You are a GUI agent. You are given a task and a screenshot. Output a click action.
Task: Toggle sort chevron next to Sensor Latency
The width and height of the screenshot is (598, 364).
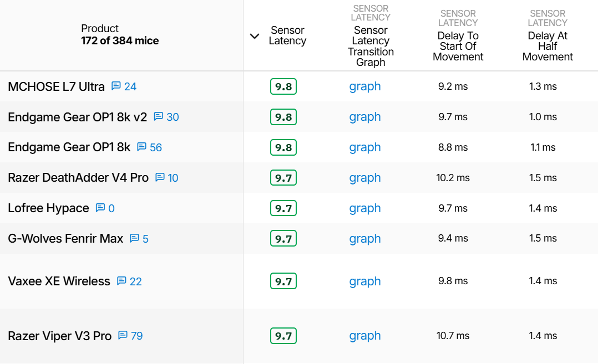pyautogui.click(x=255, y=36)
